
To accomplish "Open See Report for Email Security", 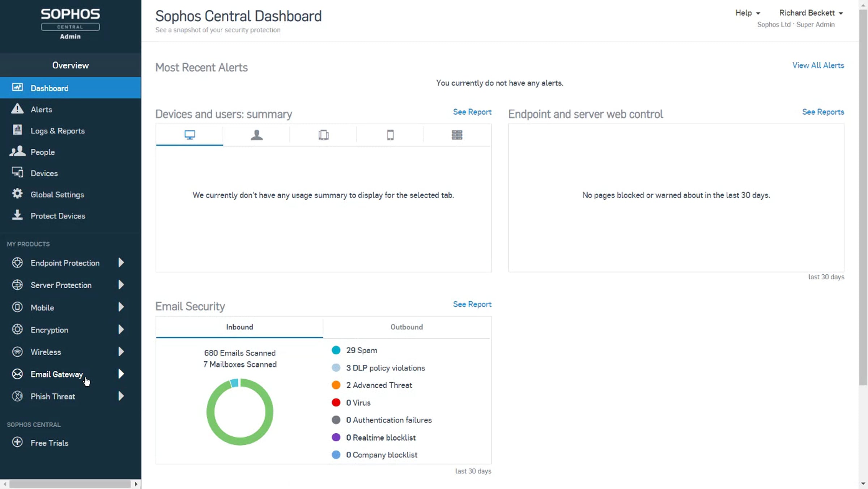I will [x=472, y=304].
